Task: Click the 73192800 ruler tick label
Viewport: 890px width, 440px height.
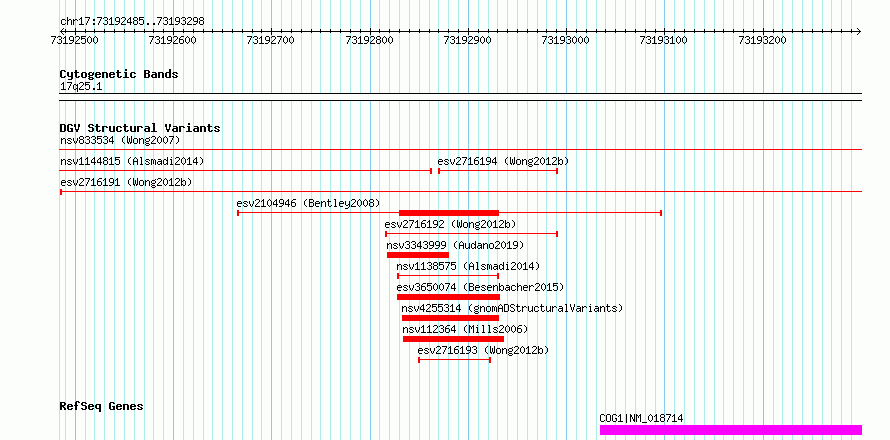Action: click(370, 40)
